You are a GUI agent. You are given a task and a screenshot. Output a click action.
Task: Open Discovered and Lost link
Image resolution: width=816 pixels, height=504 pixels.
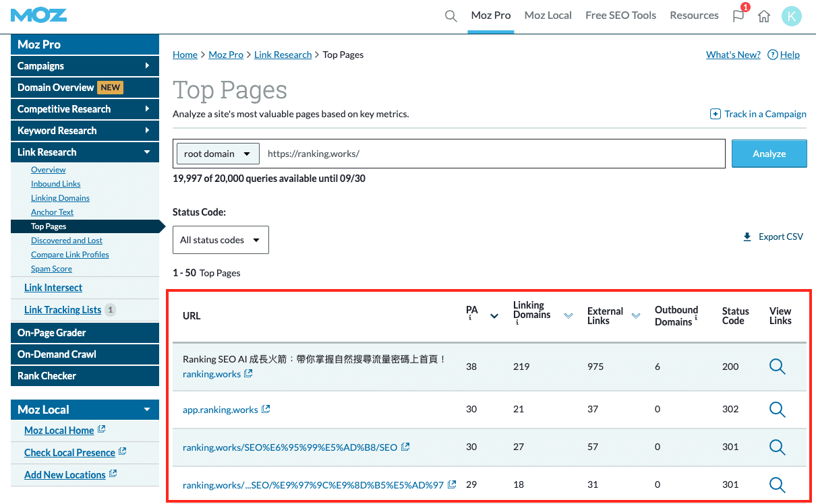pos(67,241)
